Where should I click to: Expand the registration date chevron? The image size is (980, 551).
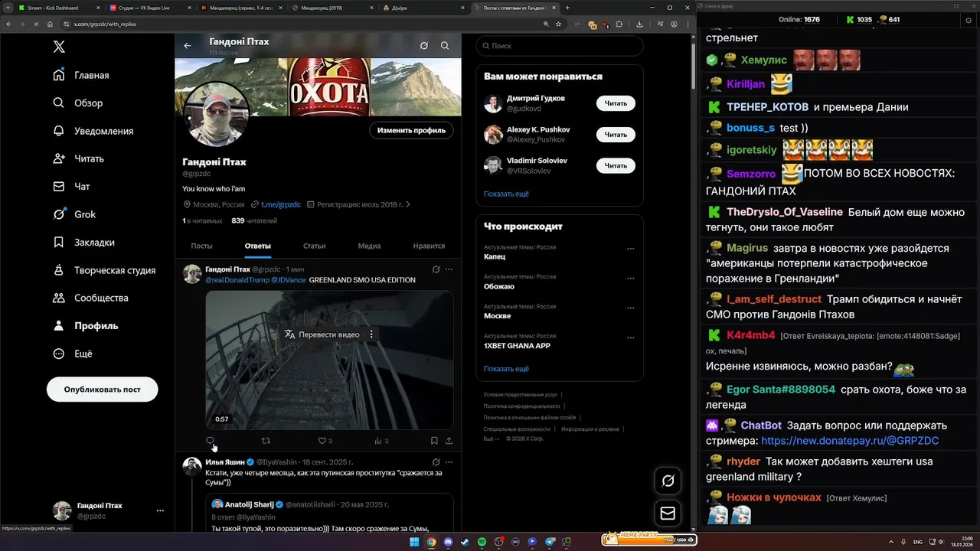coord(408,204)
